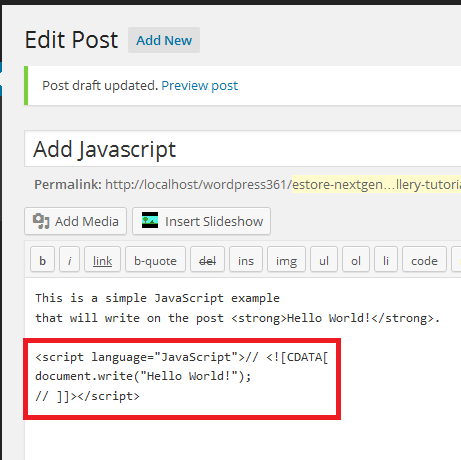
Task: Insert ordered list with ol button
Action: [x=356, y=260]
